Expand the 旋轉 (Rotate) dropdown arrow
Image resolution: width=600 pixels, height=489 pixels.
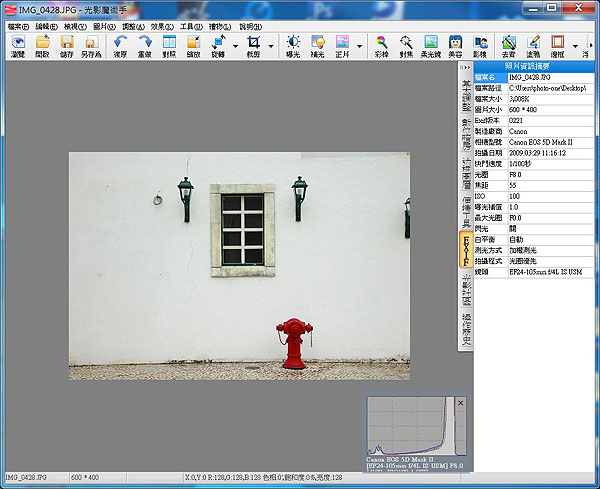tap(234, 45)
